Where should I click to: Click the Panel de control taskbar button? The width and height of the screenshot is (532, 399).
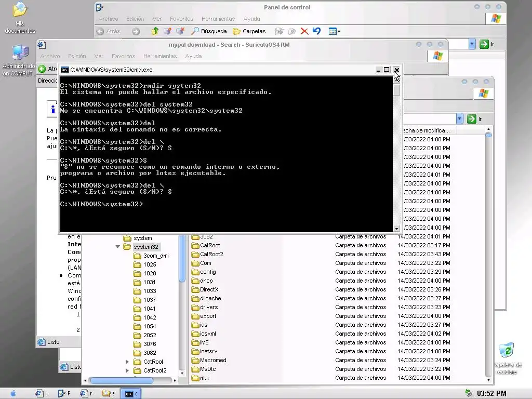tap(64, 394)
